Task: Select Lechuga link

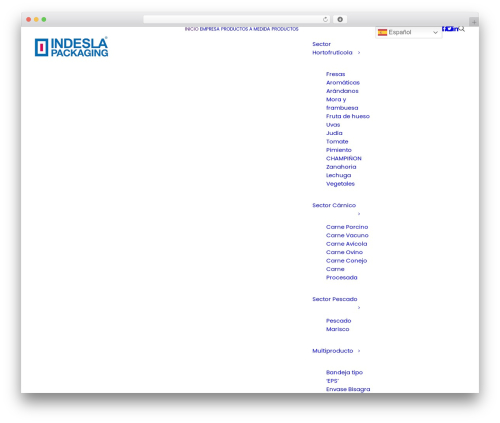Action: tap(338, 175)
